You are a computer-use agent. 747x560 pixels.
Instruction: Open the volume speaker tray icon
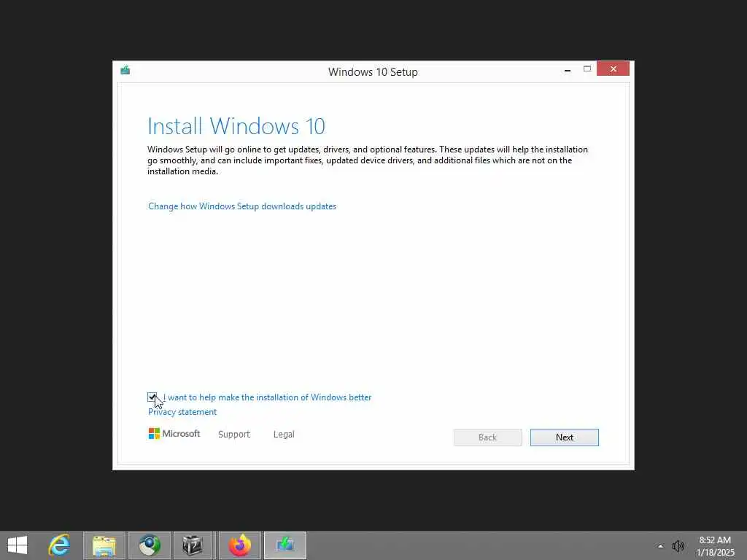tap(678, 546)
